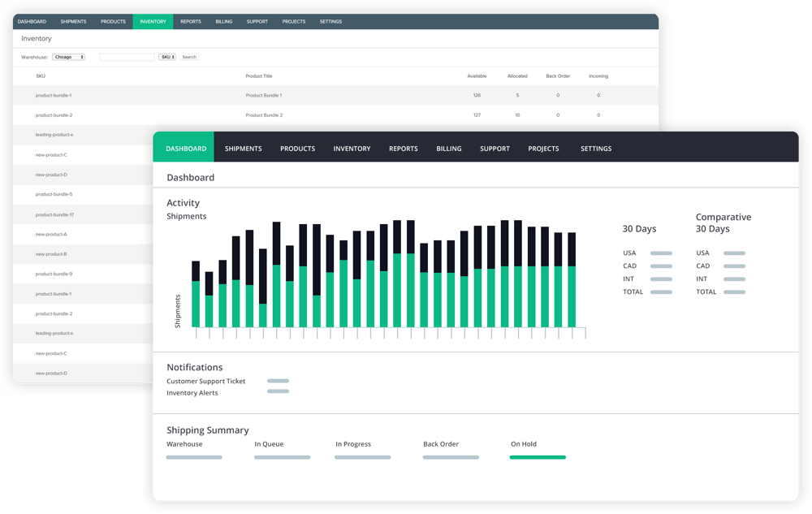
Task: Go to Inventory tab in the front Dashboard window
Action: pyautogui.click(x=352, y=149)
